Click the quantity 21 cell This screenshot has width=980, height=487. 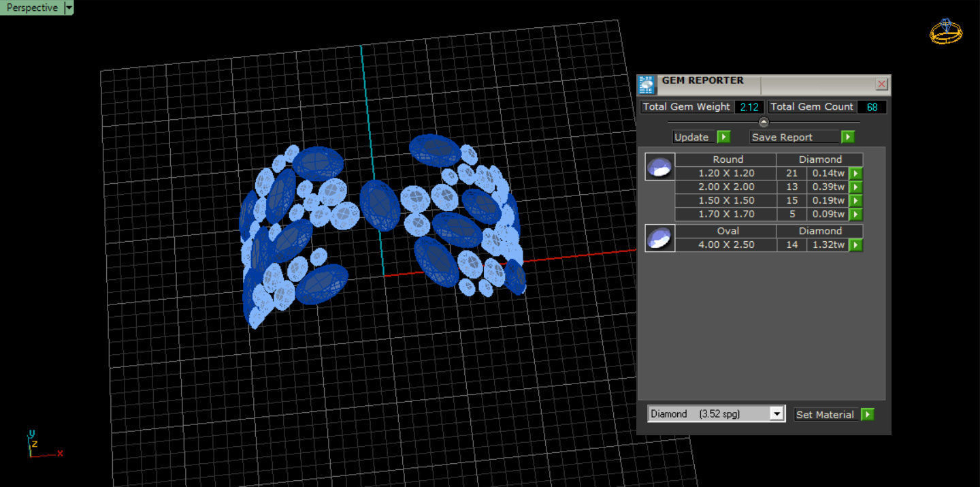coord(791,173)
